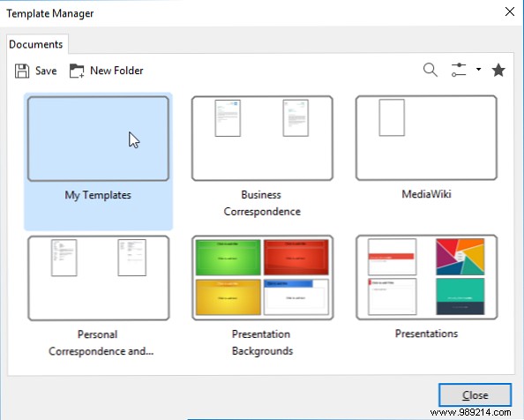Select the My Templates folder thumbnail
The width and height of the screenshot is (524, 420).
[98, 139]
